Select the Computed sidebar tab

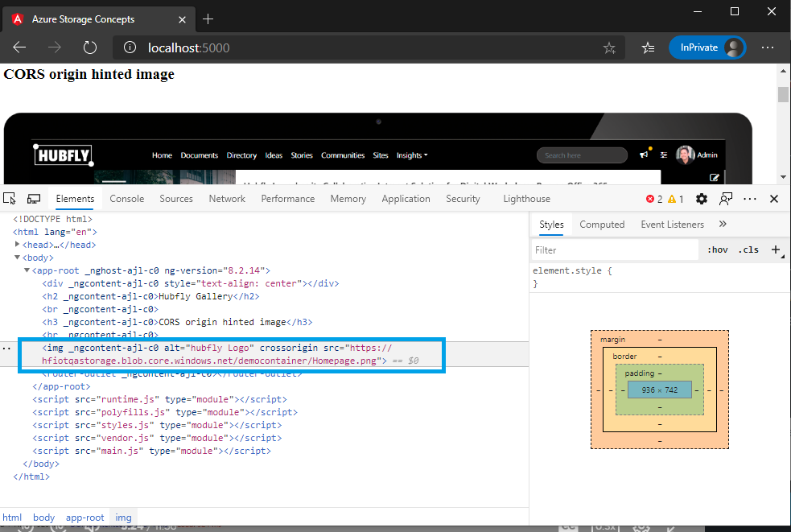pos(602,225)
